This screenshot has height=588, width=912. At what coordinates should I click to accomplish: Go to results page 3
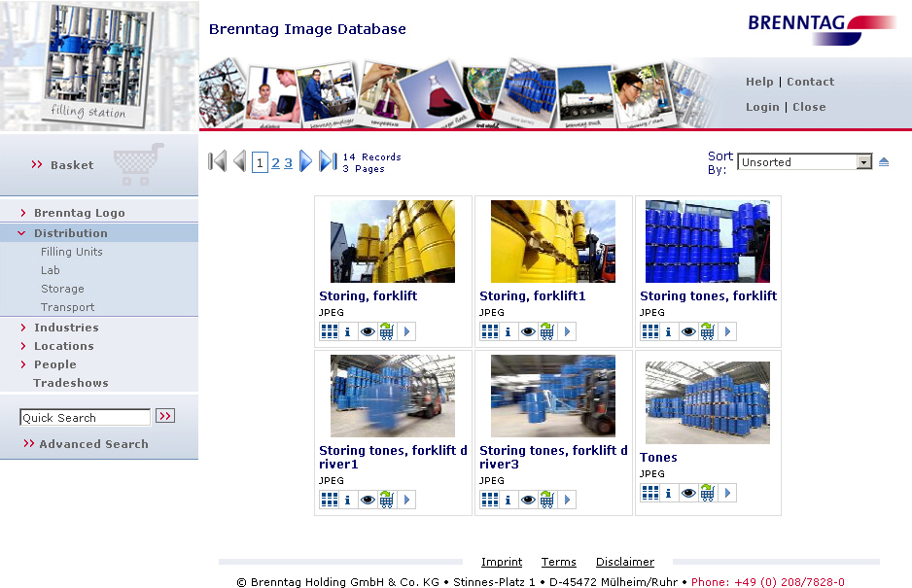pyautogui.click(x=288, y=163)
